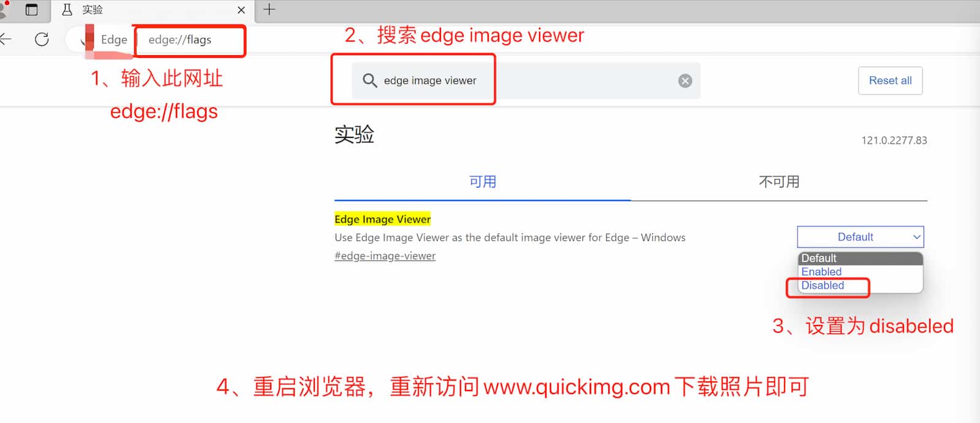Click the browser refresh icon
Screen dimensions: 980x423
[42, 39]
